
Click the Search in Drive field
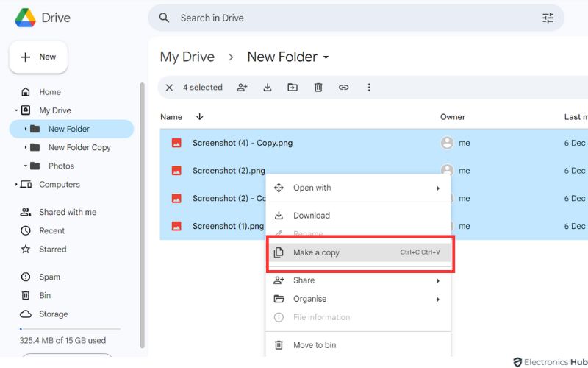click(356, 18)
